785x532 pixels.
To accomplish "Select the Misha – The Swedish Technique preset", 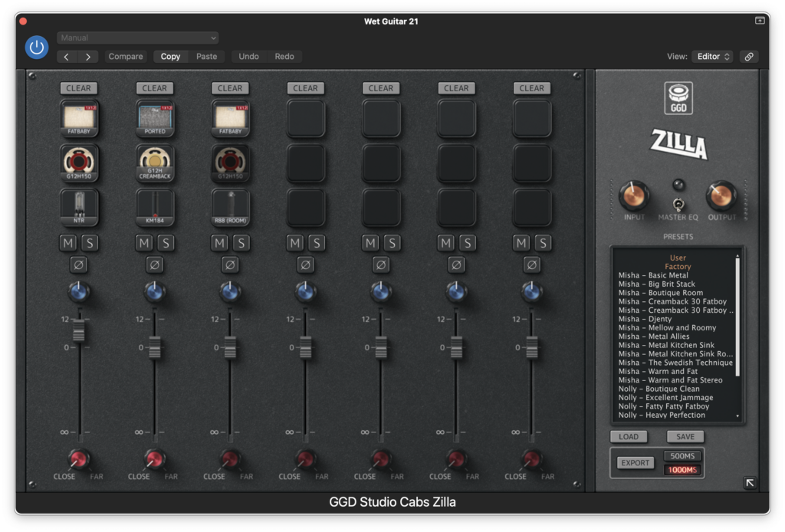I will tap(675, 363).
